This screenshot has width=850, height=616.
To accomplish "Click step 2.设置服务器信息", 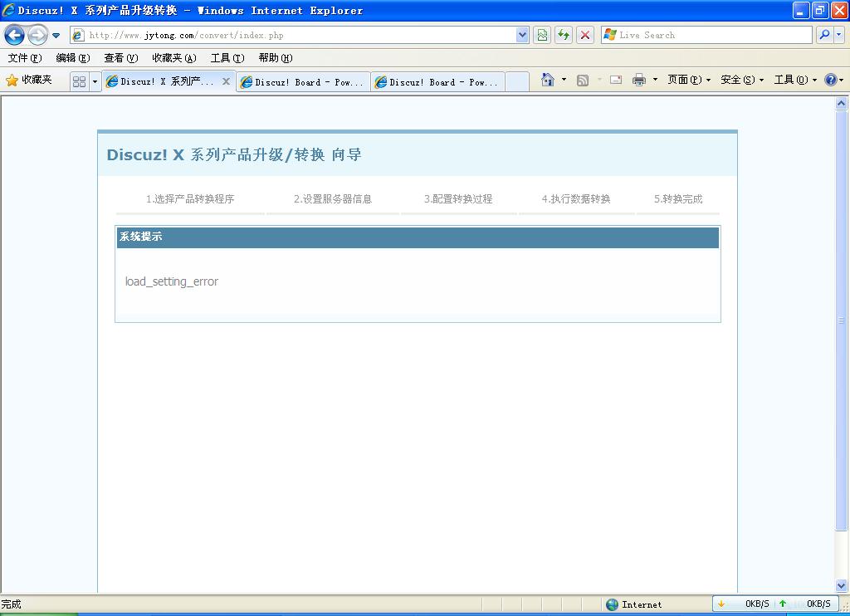I will pyautogui.click(x=333, y=199).
